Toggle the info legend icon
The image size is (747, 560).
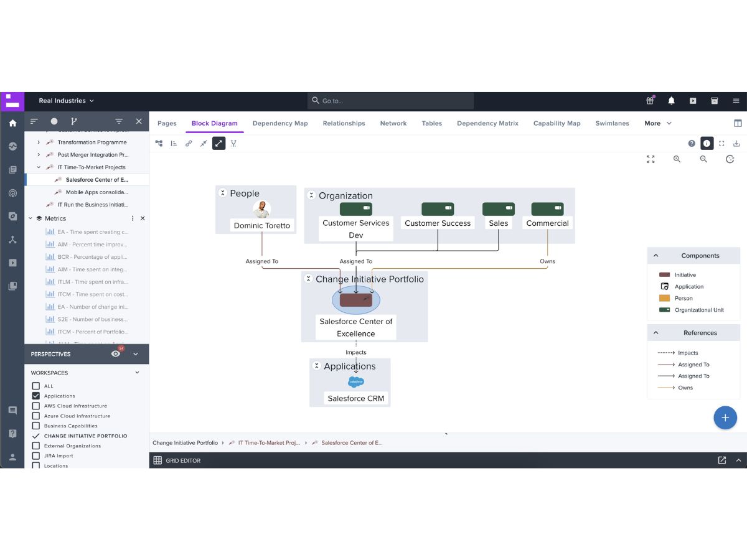[707, 143]
